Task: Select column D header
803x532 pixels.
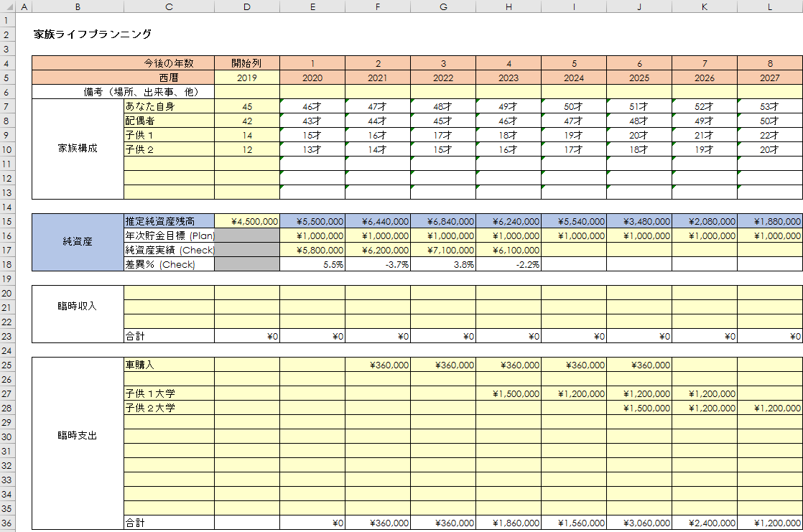Action: pyautogui.click(x=247, y=6)
